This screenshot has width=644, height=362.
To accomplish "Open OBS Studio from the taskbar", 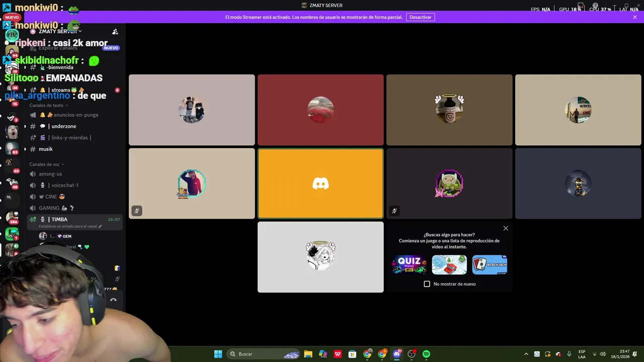I will tap(412, 354).
